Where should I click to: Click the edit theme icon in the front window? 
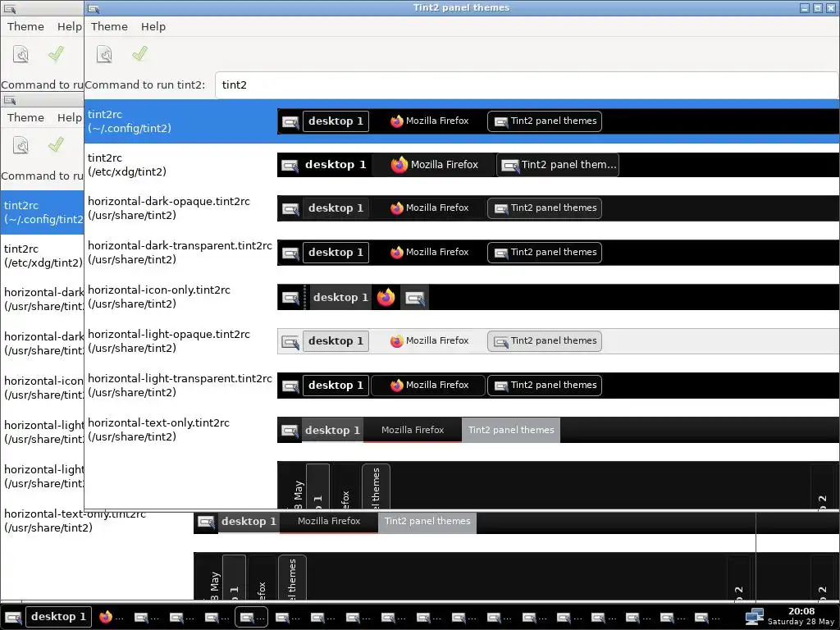point(104,54)
